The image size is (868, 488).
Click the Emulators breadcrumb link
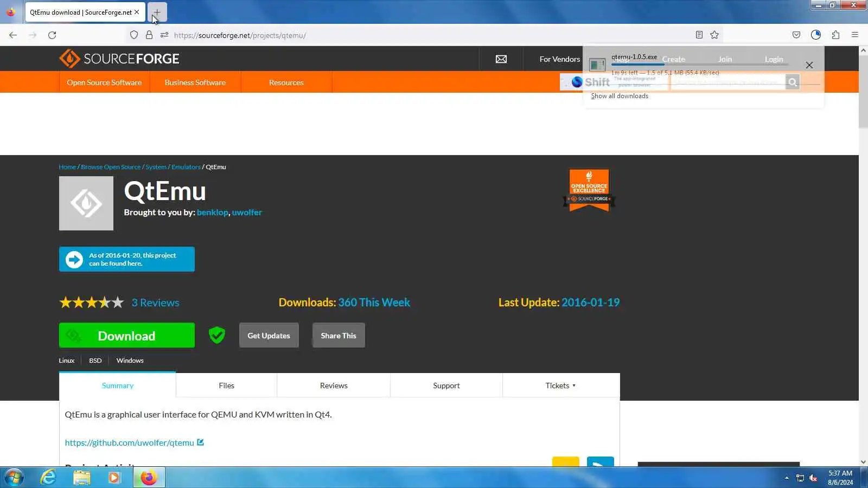186,167
